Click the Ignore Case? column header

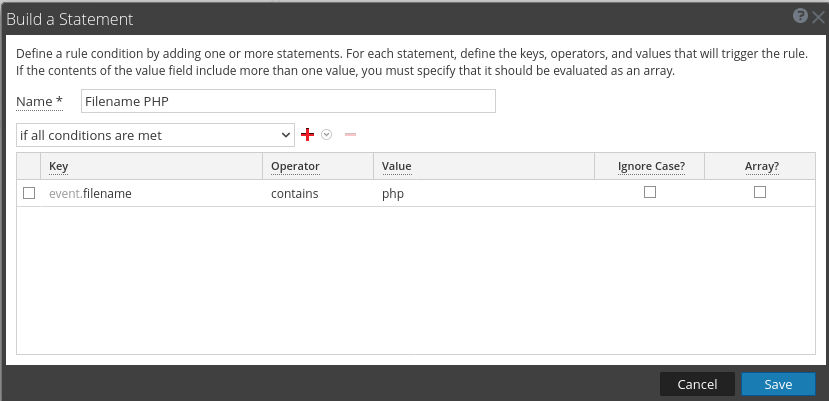(650, 166)
